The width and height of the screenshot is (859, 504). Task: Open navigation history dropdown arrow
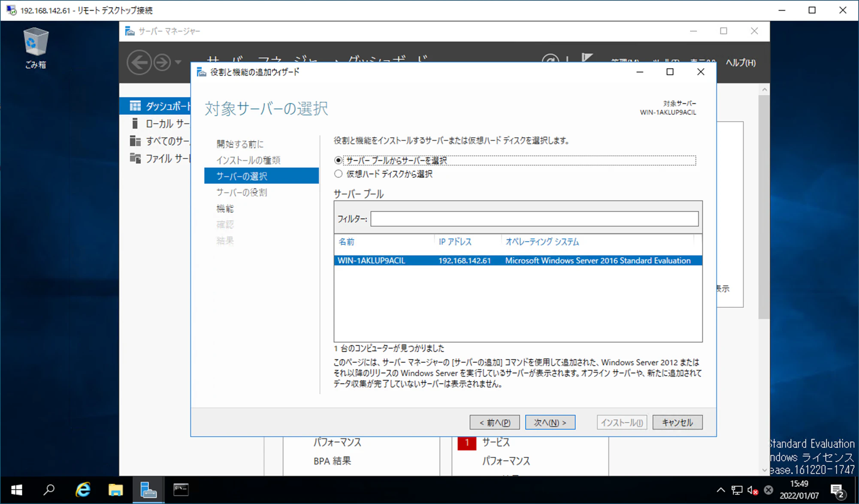178,63
